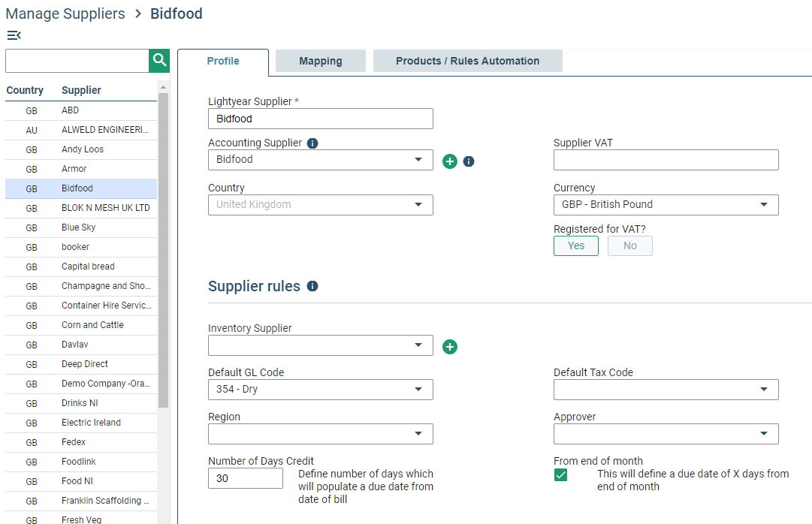Select Yes for Registered for VAT
812x524 pixels.
coord(575,245)
